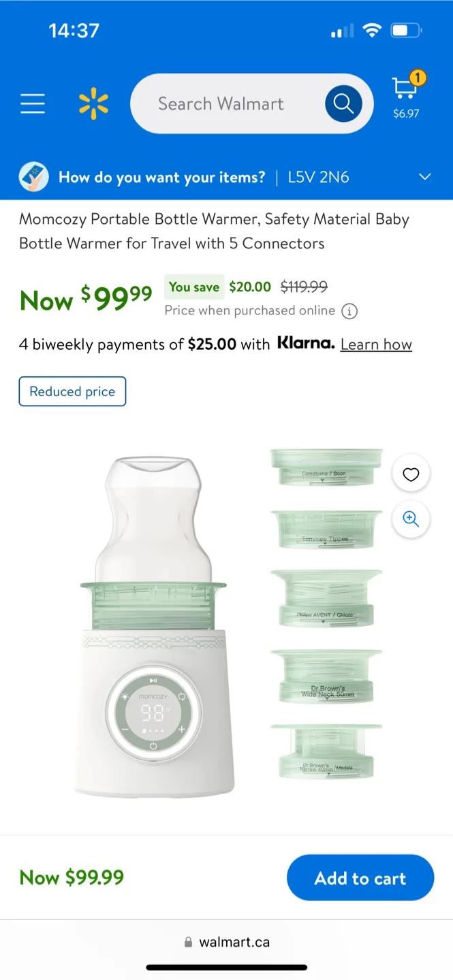This screenshot has height=980, width=453.
Task: Tap the Wi-Fi icon in the status bar
Action: click(x=372, y=29)
